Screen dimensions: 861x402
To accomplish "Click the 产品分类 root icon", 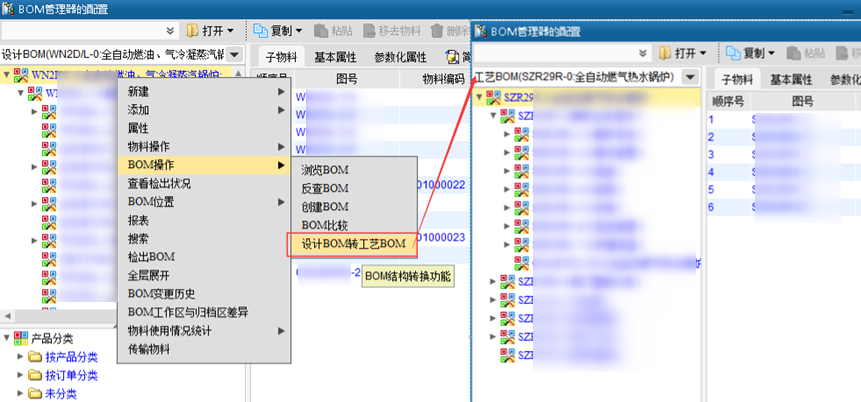I will point(21,338).
